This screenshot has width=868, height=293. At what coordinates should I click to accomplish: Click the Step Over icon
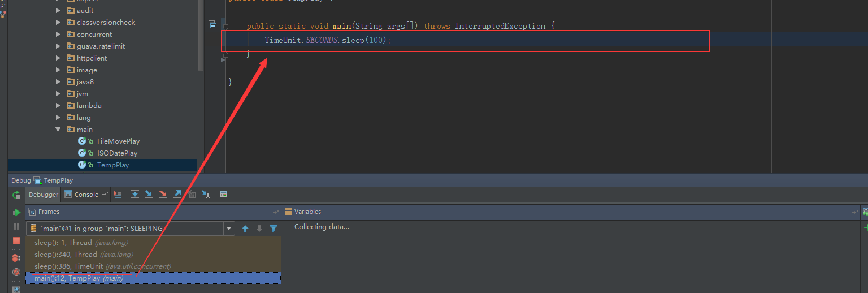(x=135, y=194)
